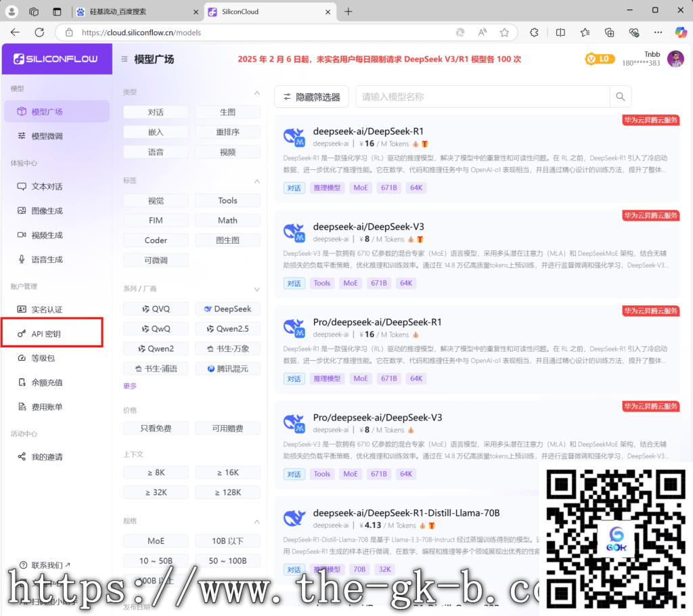Screen dimensions: 693x616
Task: Click the L0 level badge
Action: (x=600, y=59)
